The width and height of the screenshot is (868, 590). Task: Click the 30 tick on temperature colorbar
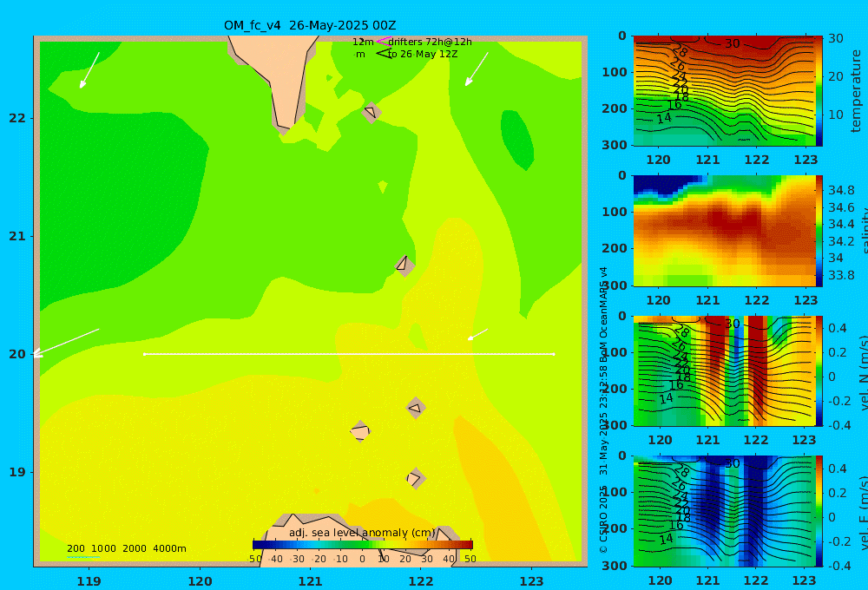point(835,38)
